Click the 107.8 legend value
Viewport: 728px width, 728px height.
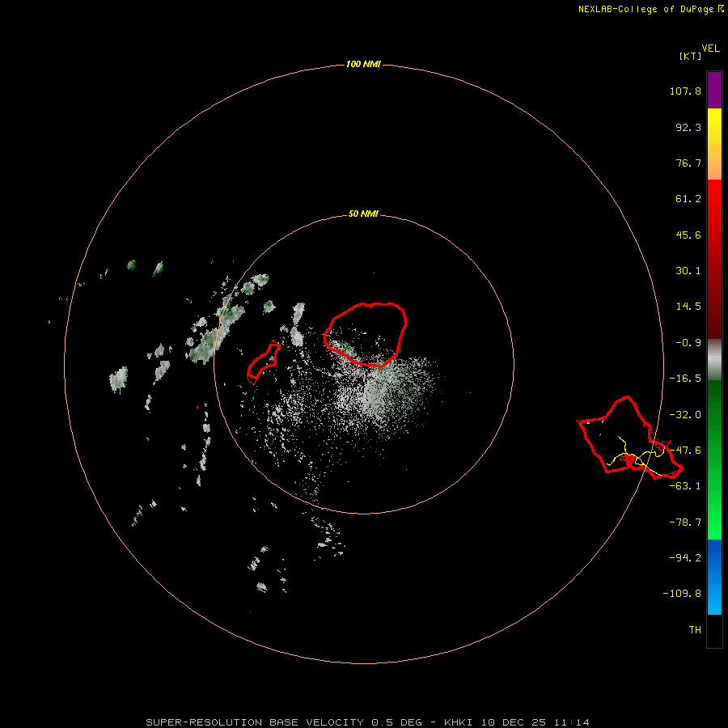(x=685, y=91)
